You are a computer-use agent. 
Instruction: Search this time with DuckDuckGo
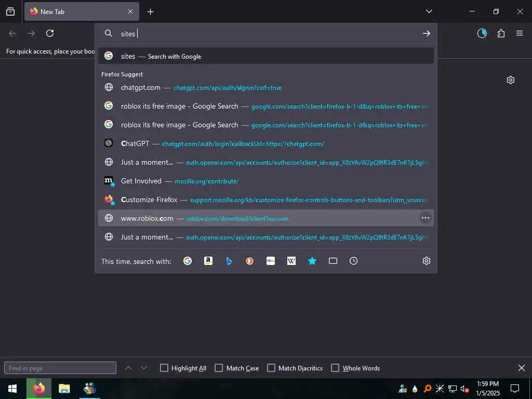coord(250,261)
